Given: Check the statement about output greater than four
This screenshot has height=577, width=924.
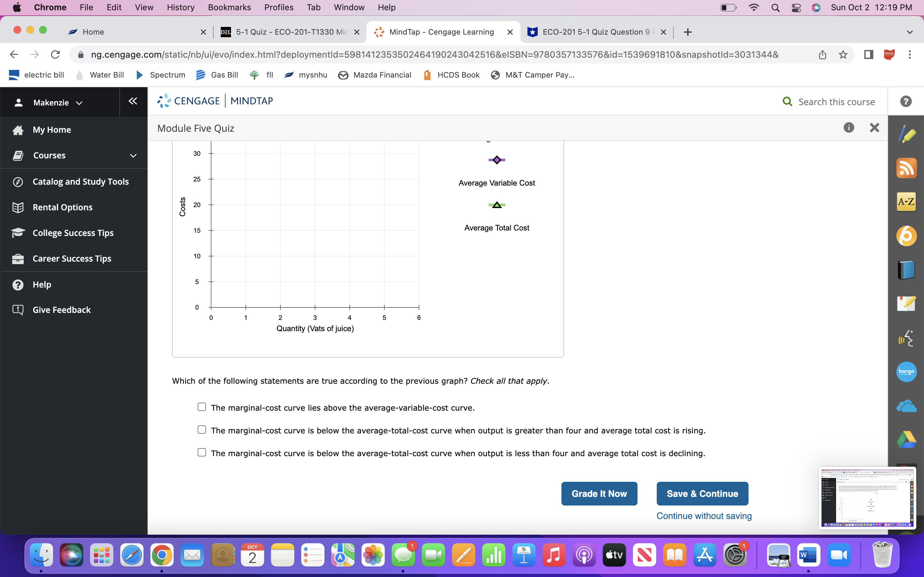Looking at the screenshot, I should pyautogui.click(x=202, y=429).
